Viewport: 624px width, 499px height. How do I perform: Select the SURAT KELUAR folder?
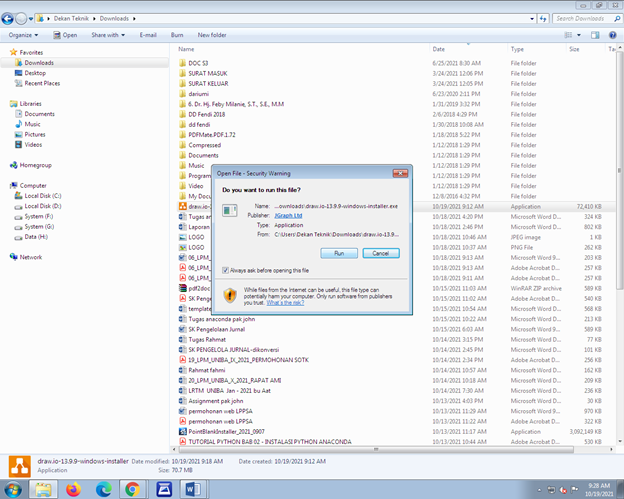[x=208, y=84]
